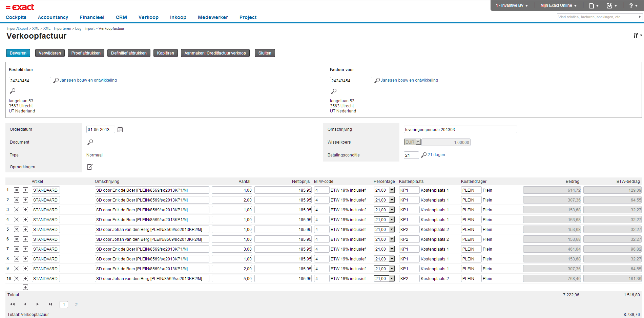Viewport: 644px width, 318px height.
Task: Open the Verkoop menu
Action: [x=148, y=17]
